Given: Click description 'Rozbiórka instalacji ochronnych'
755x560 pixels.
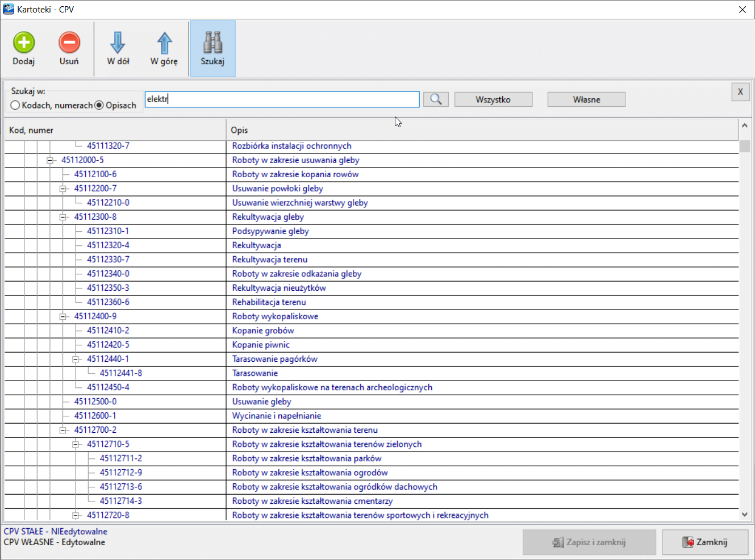Looking at the screenshot, I should click(291, 146).
